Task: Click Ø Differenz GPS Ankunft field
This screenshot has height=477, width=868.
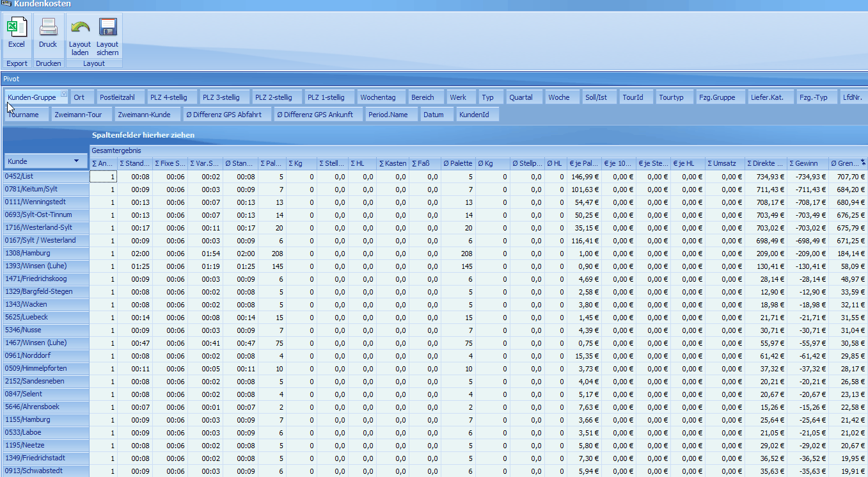Action: tap(319, 115)
